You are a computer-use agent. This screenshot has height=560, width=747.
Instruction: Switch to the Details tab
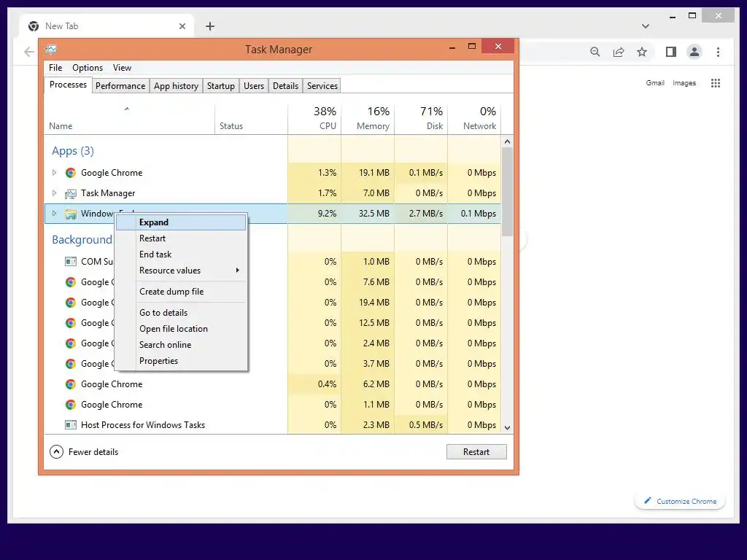(285, 86)
